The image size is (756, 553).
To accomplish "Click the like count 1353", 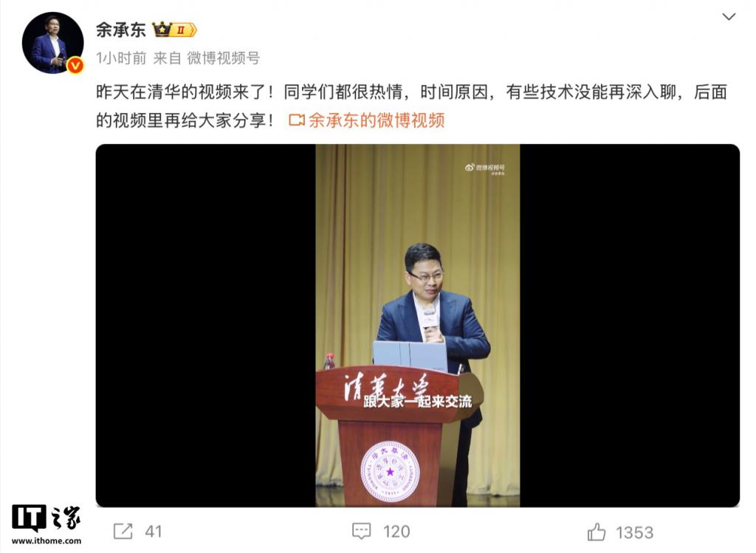I will (x=634, y=532).
